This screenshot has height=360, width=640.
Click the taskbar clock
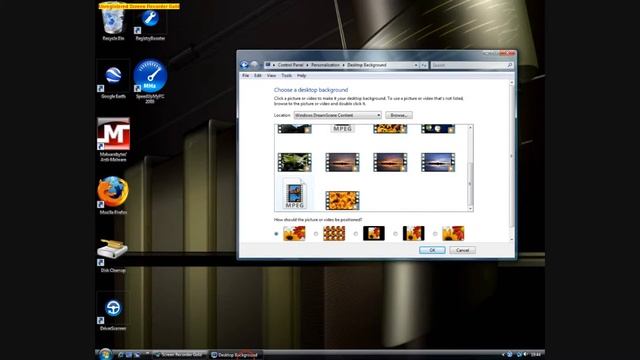pyautogui.click(x=536, y=354)
